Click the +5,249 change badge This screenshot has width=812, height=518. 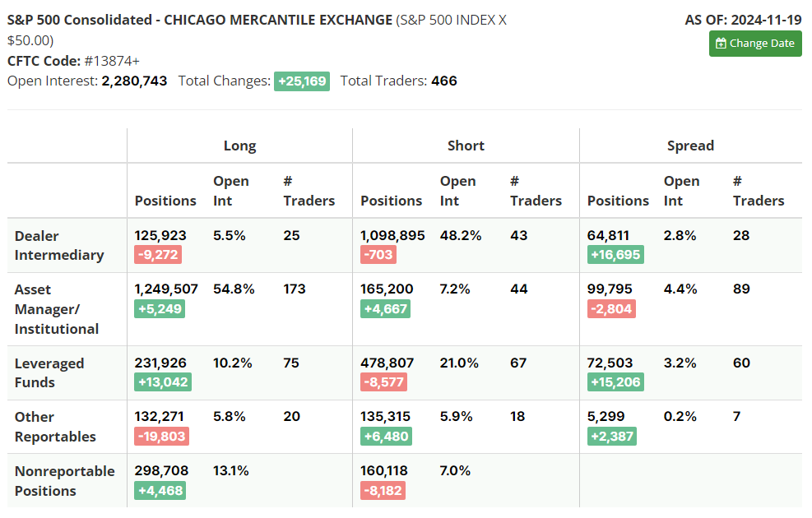click(x=160, y=309)
